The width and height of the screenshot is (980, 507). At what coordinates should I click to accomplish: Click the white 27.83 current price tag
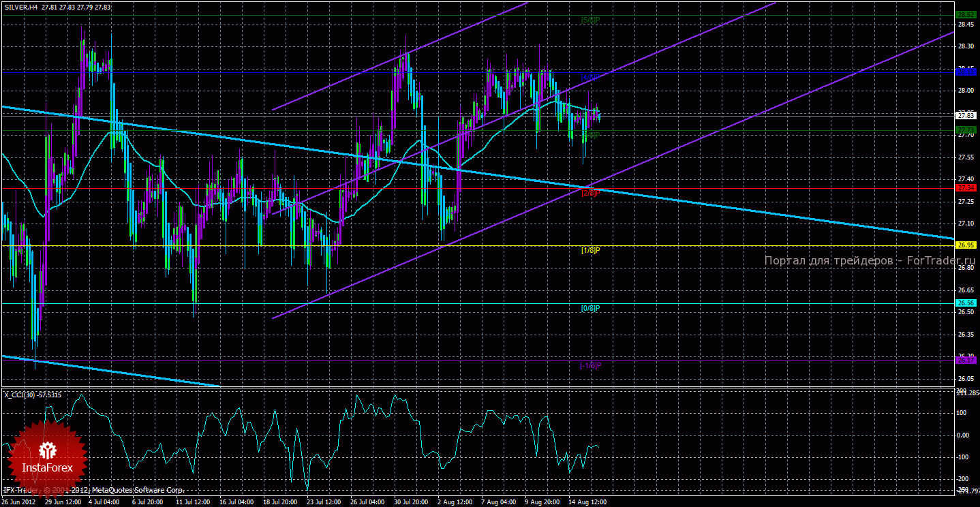(966, 115)
